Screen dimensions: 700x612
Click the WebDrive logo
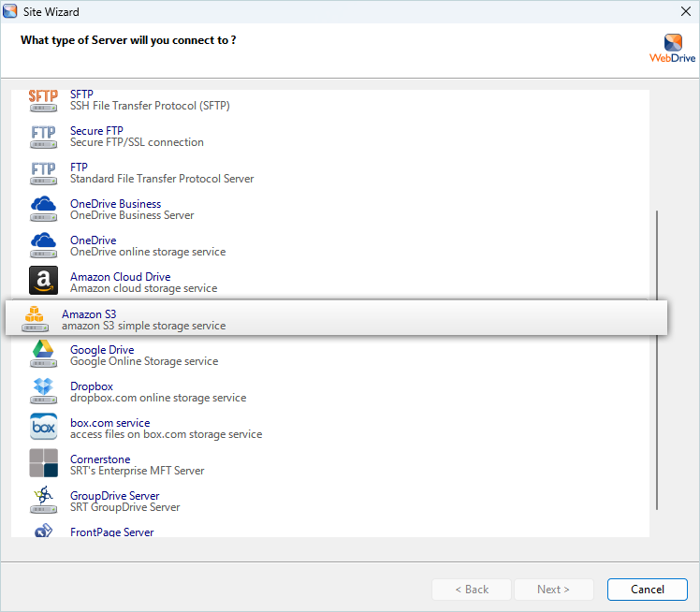pyautogui.click(x=672, y=47)
